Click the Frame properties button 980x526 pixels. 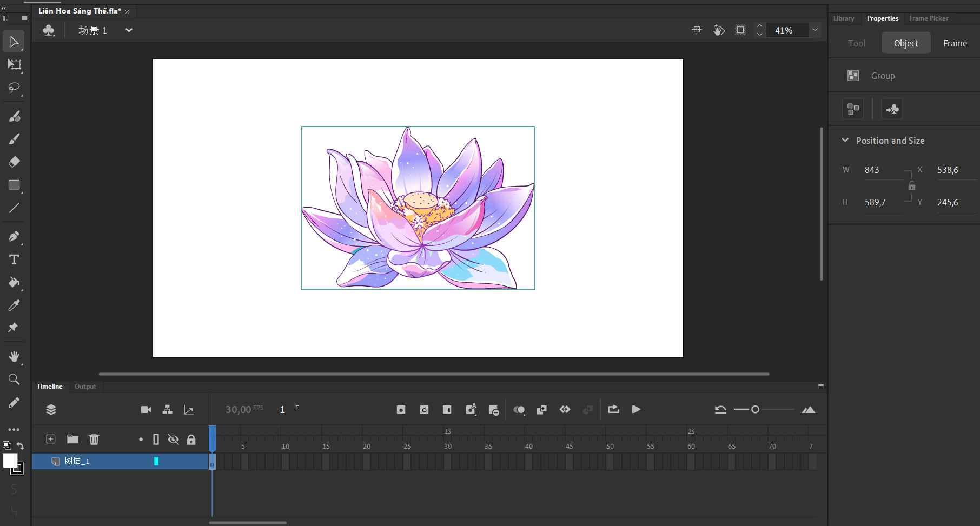tap(955, 43)
